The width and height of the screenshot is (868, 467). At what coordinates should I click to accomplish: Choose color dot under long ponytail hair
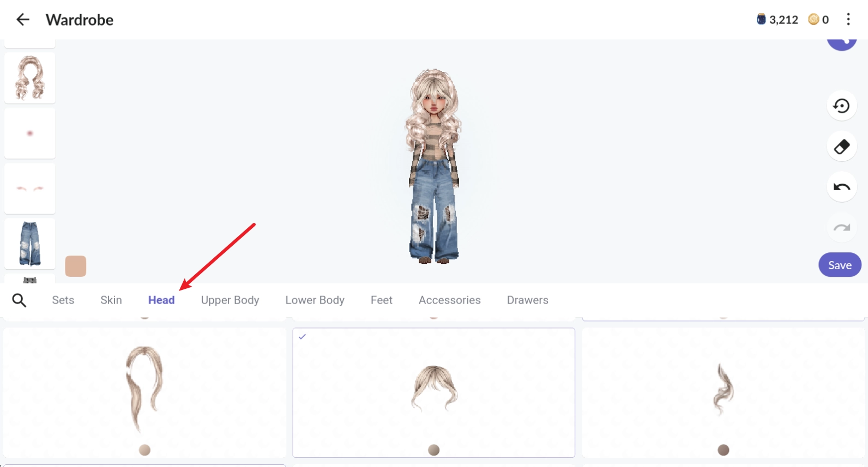(x=144, y=450)
